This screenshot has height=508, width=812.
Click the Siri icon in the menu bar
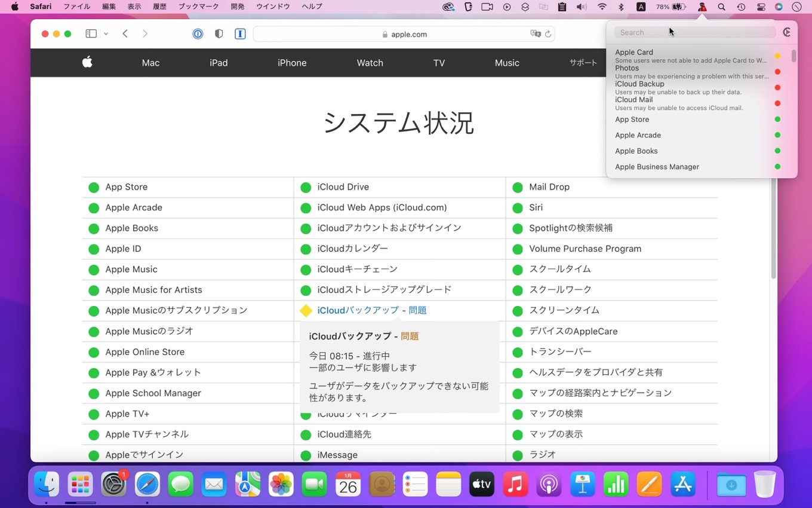779,7
